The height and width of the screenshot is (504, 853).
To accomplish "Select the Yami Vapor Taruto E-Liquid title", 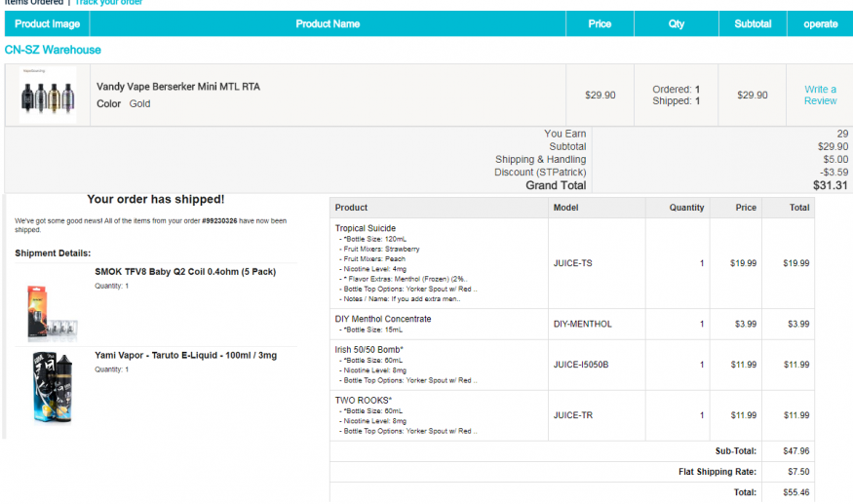I will click(185, 356).
